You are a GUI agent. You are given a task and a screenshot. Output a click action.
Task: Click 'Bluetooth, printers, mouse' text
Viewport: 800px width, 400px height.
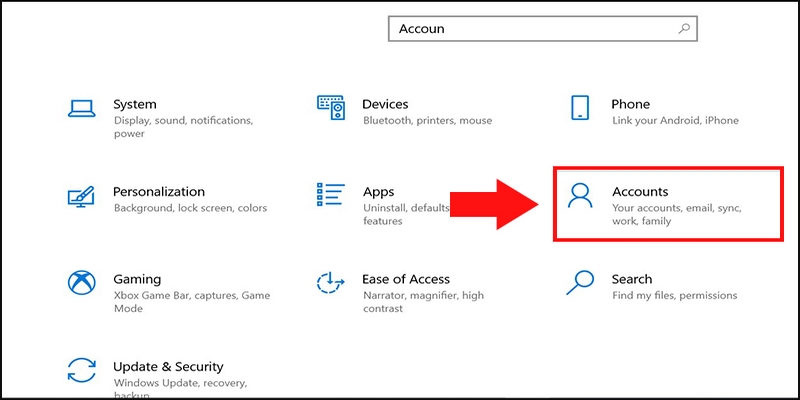coord(428,121)
